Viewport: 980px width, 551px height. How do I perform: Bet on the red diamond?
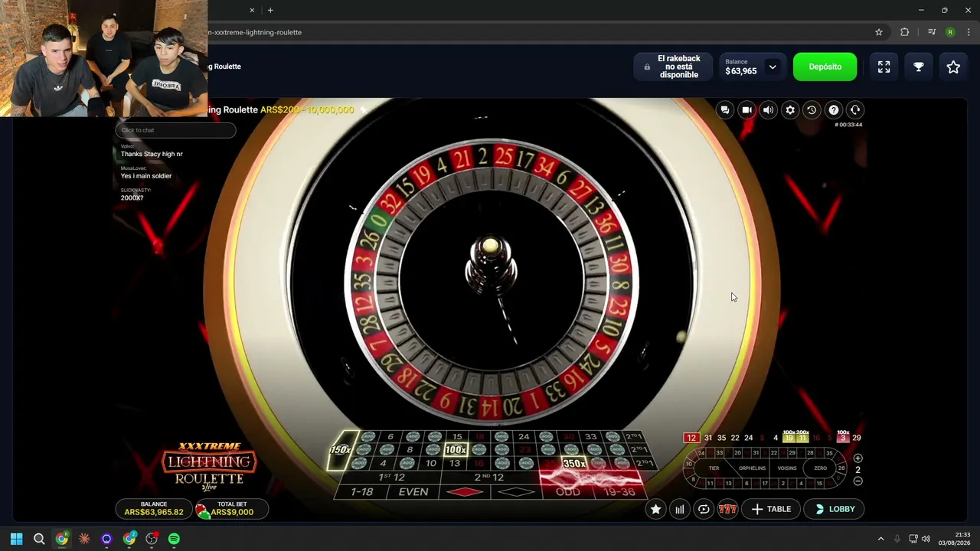coord(464,492)
